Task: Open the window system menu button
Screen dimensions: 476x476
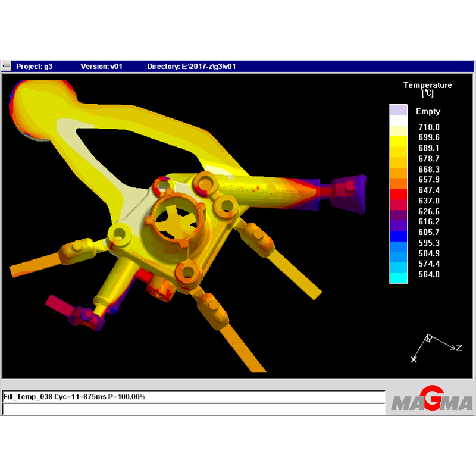Action: pos(6,66)
